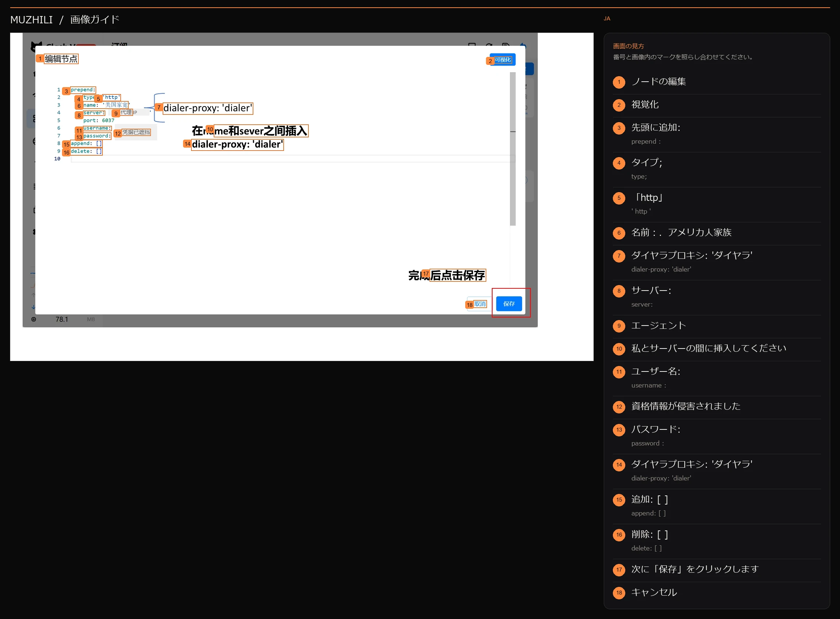This screenshot has height=619, width=840.
Task: Select legend item 4 タイプ;
Action: point(717,170)
